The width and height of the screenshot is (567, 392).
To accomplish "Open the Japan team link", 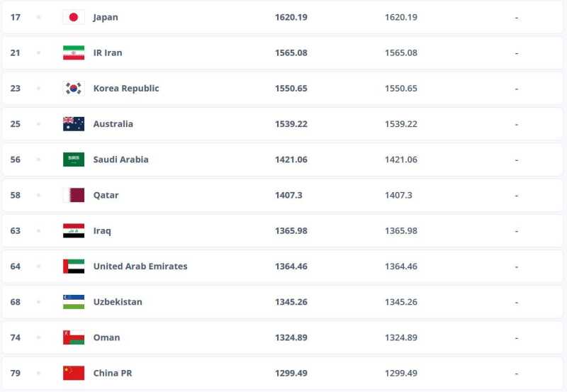I will (x=106, y=17).
